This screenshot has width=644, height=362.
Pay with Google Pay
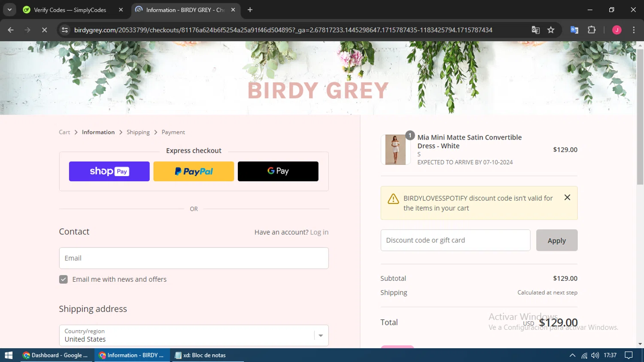pyautogui.click(x=278, y=171)
